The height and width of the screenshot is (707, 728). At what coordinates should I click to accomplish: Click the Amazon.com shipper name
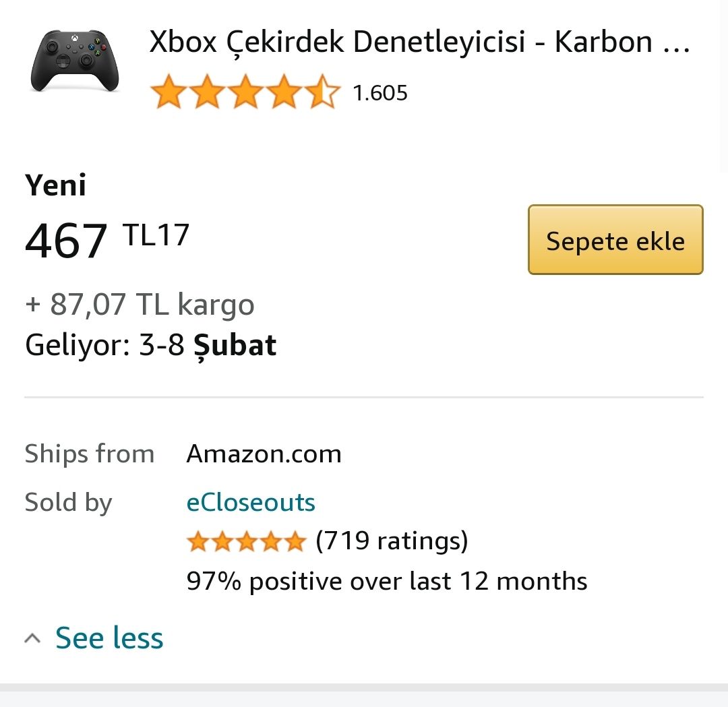click(x=264, y=454)
